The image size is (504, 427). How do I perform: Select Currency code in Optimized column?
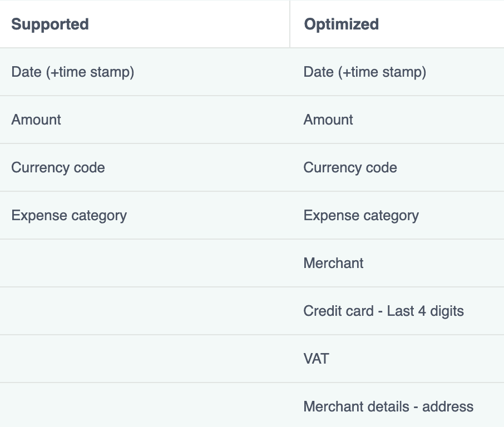pyautogui.click(x=350, y=168)
